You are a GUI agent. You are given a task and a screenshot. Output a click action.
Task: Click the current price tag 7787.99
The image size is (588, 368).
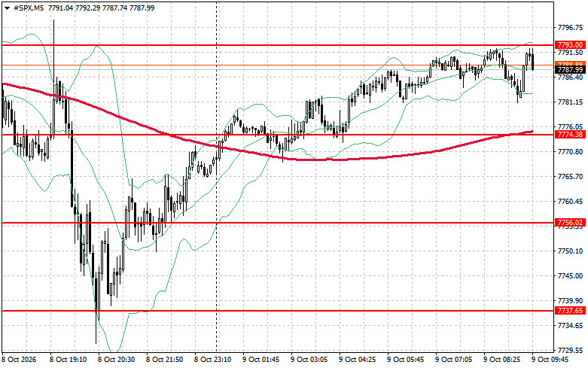570,70
